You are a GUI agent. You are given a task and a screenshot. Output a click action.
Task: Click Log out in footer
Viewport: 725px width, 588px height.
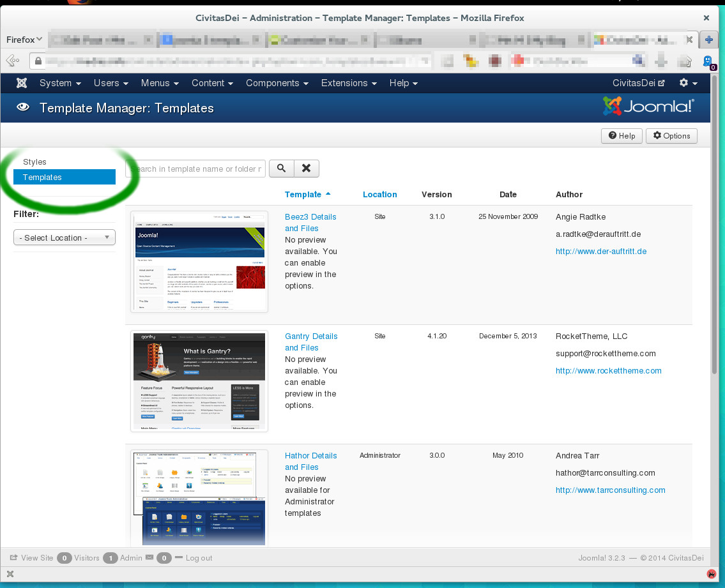(194, 558)
